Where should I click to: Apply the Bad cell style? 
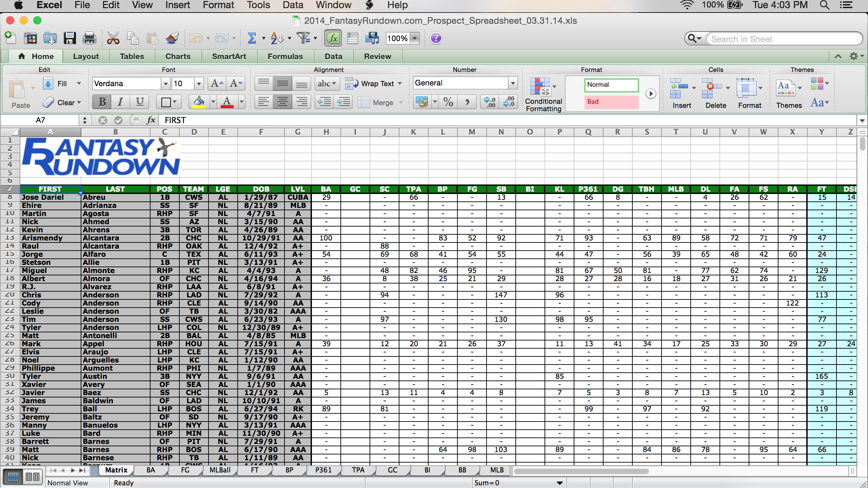[x=611, y=101]
